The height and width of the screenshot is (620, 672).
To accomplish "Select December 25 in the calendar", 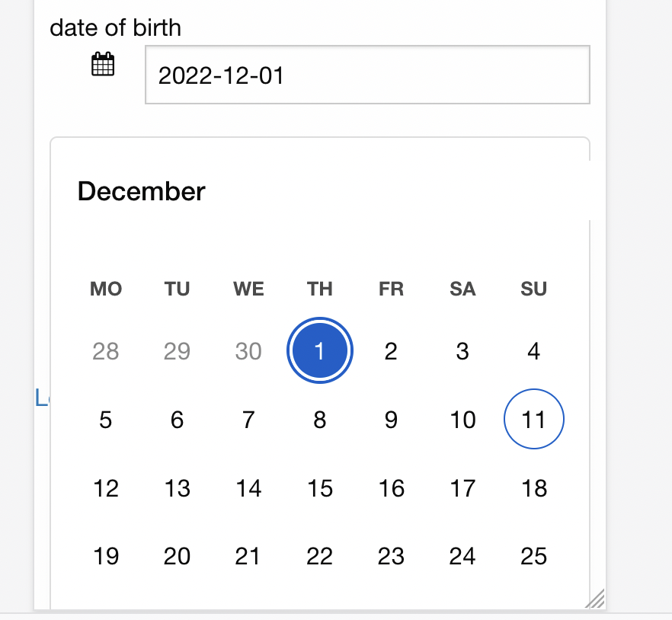I will point(533,556).
